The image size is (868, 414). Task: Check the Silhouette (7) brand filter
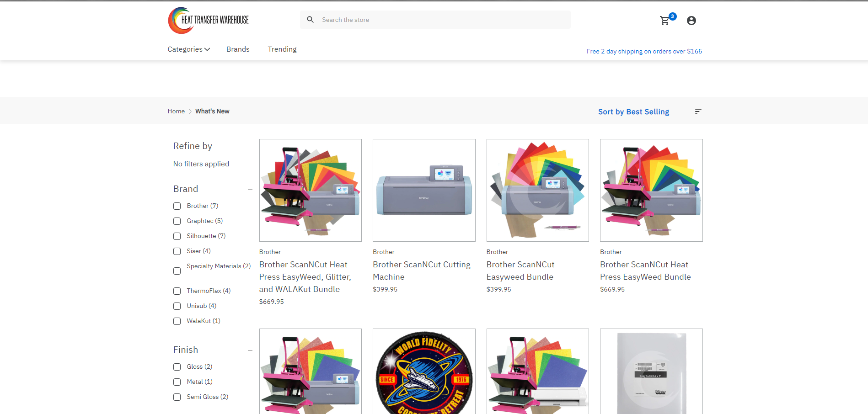[x=177, y=236]
